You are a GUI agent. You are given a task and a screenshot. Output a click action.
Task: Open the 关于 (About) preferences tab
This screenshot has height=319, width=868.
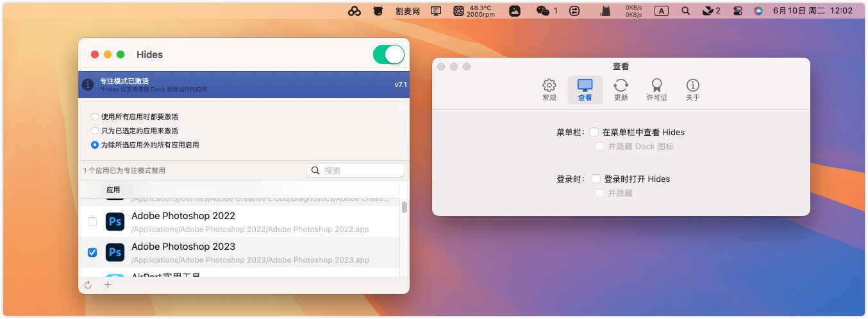[x=692, y=90]
